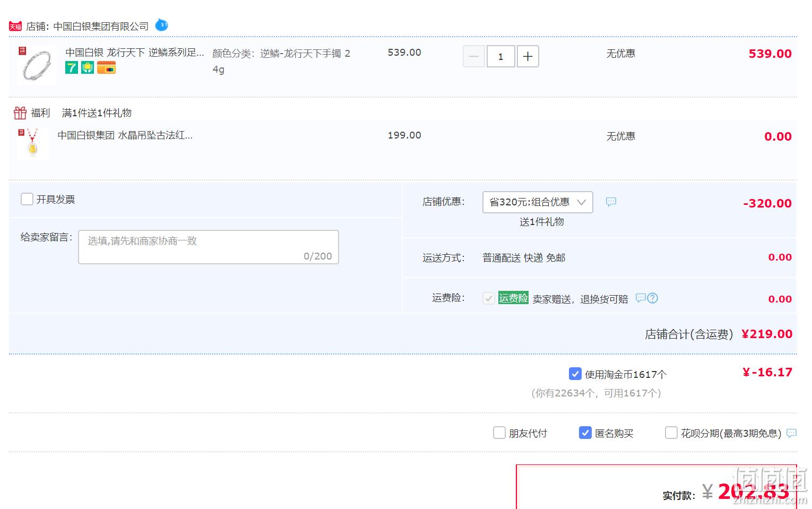Open the 水晶吊坠古法红 gift product link
Screen dimensions: 812x509
pyautogui.click(x=125, y=135)
